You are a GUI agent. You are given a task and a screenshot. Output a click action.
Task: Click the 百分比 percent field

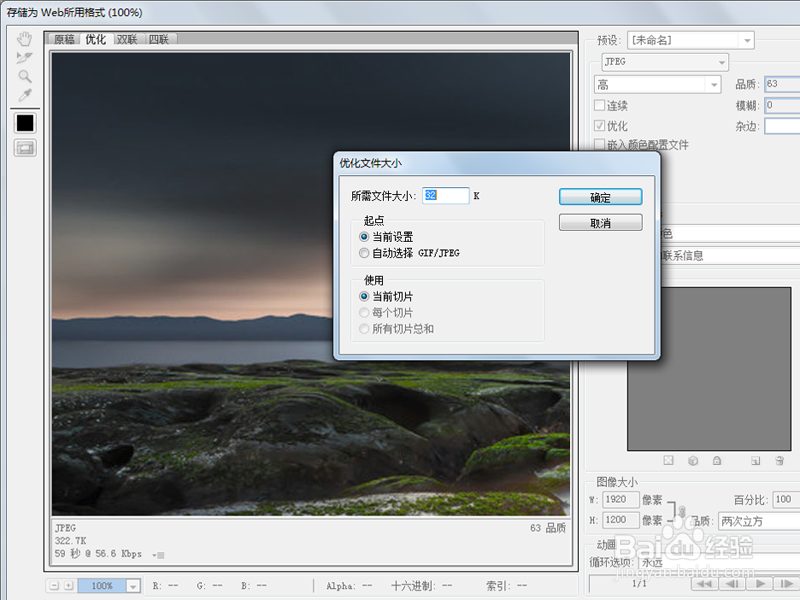pos(786,499)
